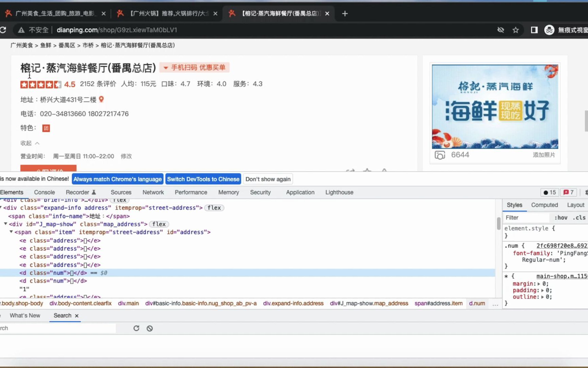588x368 pixels.
Task: Open the Lighthouse panel tab
Action: 339,193
